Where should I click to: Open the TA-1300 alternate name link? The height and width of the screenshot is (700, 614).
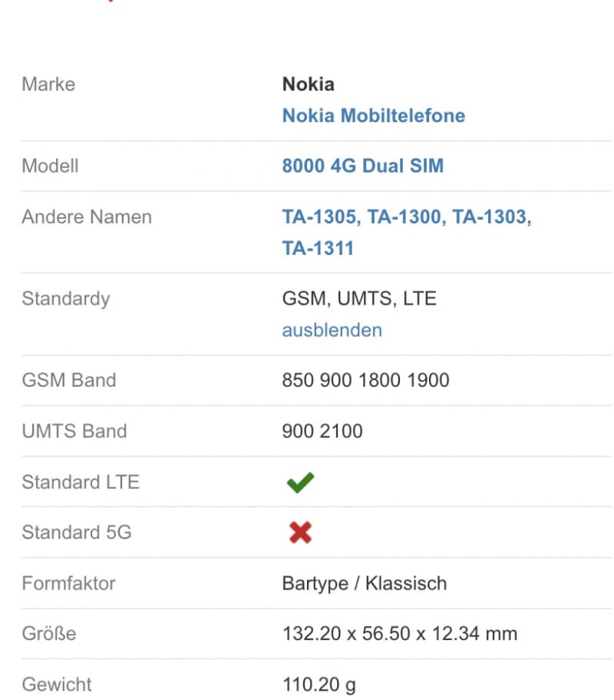(406, 217)
